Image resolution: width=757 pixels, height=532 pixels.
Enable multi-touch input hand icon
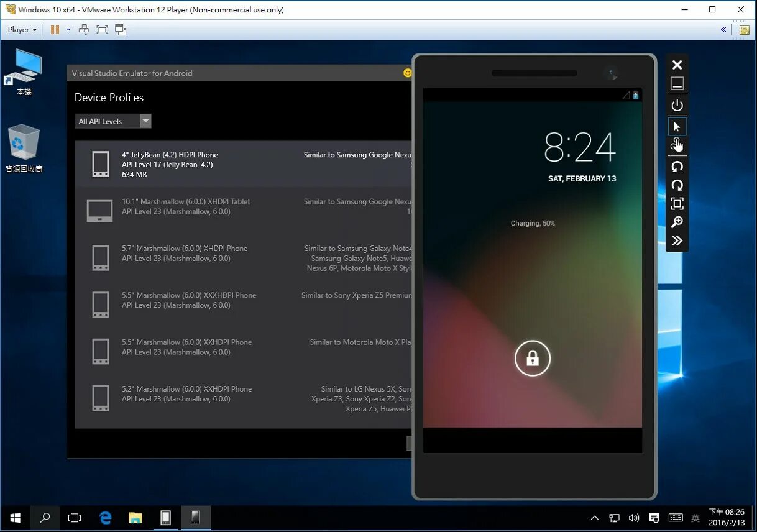677,145
